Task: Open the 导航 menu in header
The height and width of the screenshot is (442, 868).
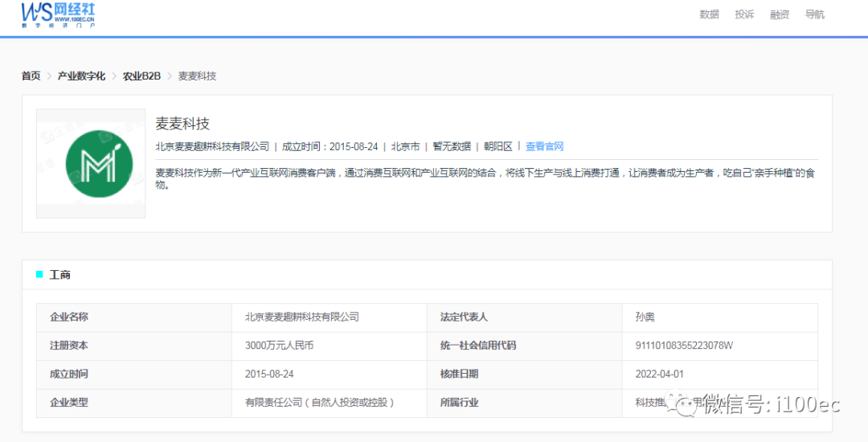Action: pyautogui.click(x=814, y=14)
